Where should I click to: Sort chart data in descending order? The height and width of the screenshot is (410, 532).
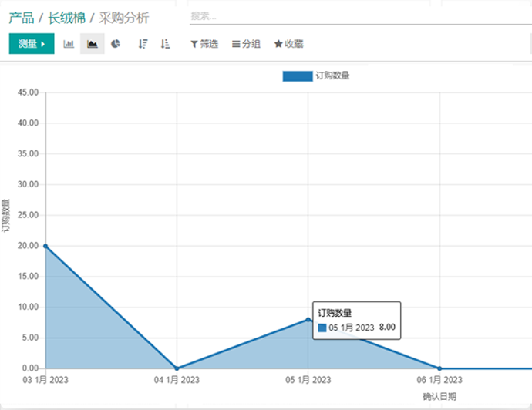(x=143, y=44)
